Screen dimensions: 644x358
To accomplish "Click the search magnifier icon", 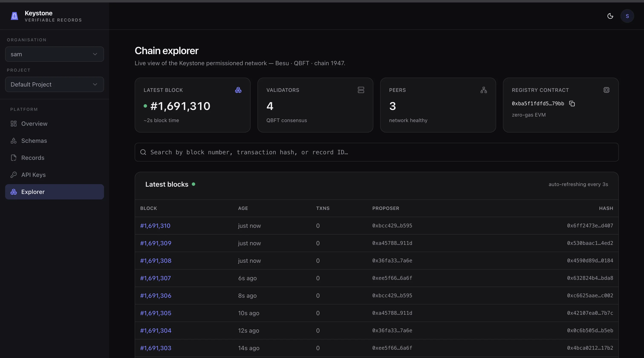I will point(143,152).
